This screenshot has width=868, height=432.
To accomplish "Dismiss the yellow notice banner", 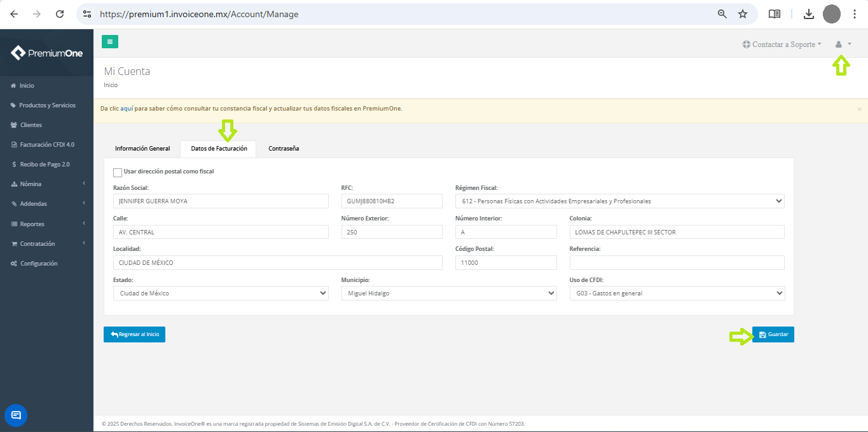I will 859,109.
